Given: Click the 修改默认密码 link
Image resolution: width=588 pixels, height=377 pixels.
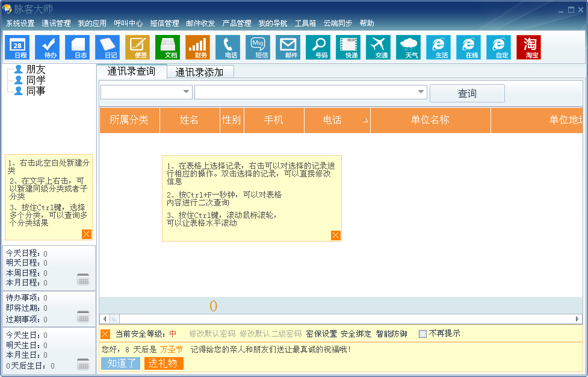Looking at the screenshot, I should tap(212, 334).
